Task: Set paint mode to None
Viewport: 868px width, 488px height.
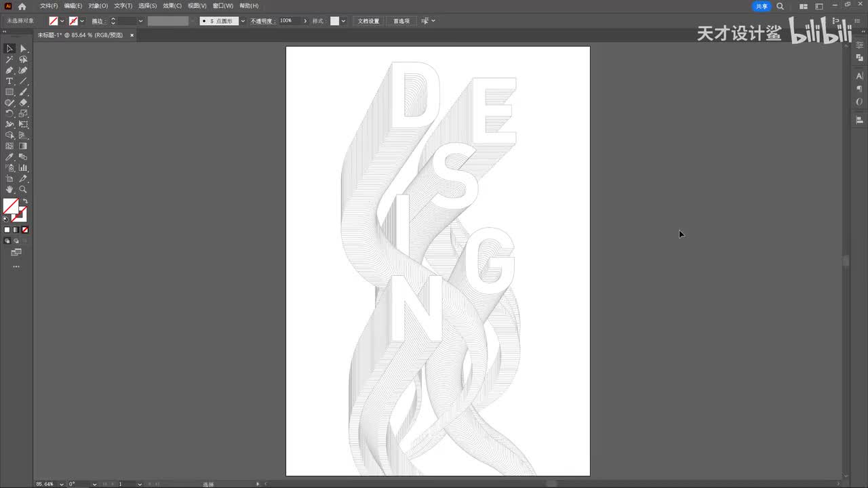Action: tap(25, 230)
